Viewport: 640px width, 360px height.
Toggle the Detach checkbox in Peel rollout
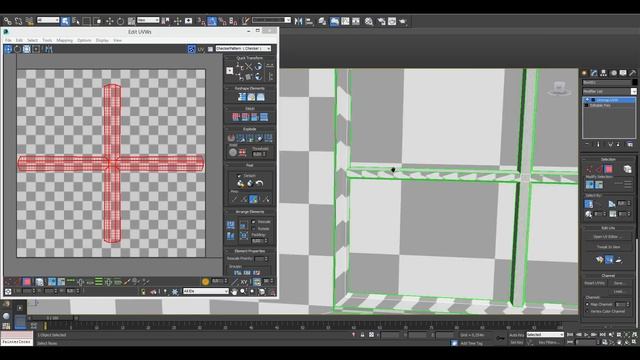(x=239, y=176)
